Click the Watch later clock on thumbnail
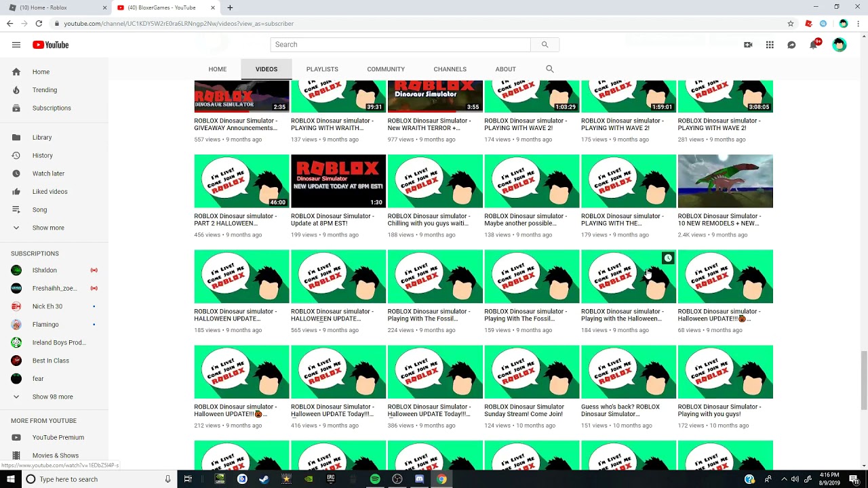This screenshot has height=488, width=868. (x=668, y=258)
